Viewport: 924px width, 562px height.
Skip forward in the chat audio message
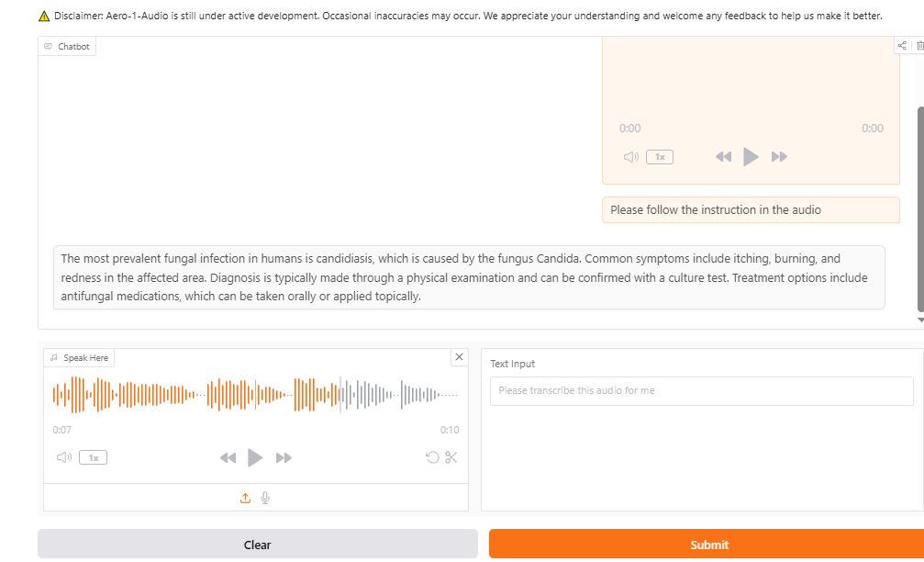tap(779, 157)
